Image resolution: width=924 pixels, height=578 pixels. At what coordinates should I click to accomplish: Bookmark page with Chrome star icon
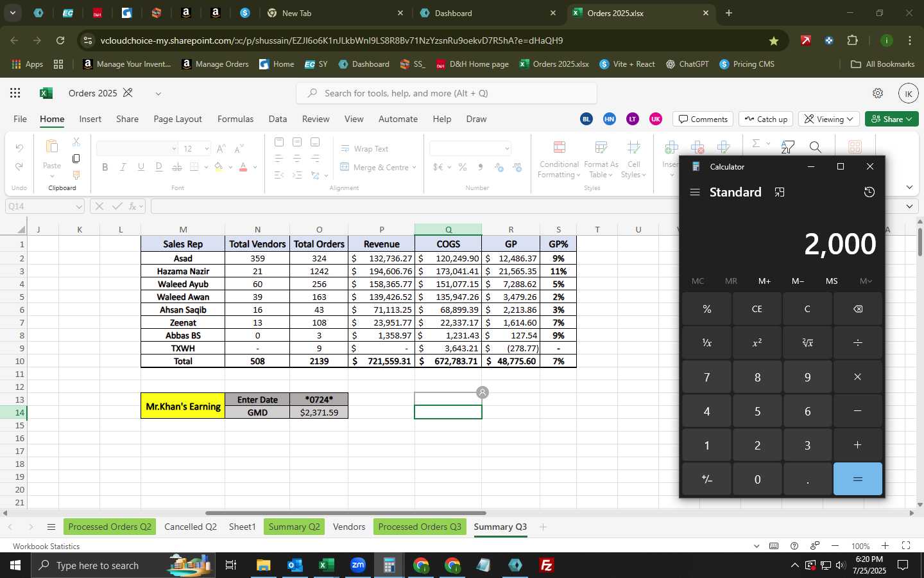(x=774, y=40)
